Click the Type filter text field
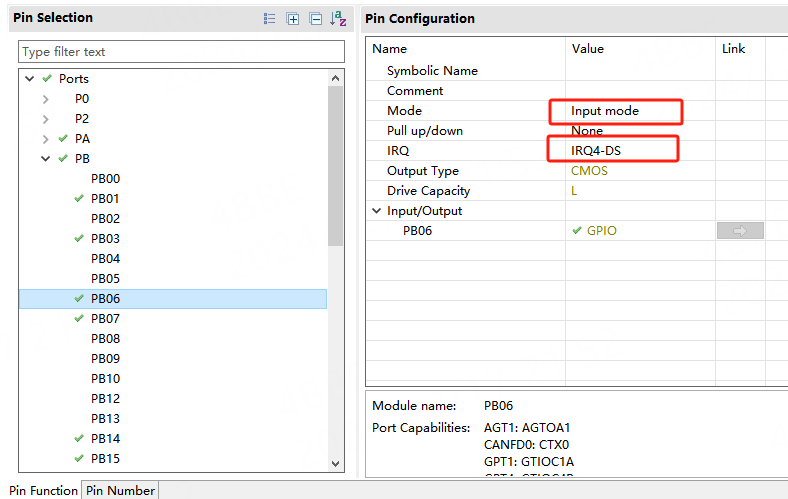This screenshot has height=499, width=788. point(180,52)
